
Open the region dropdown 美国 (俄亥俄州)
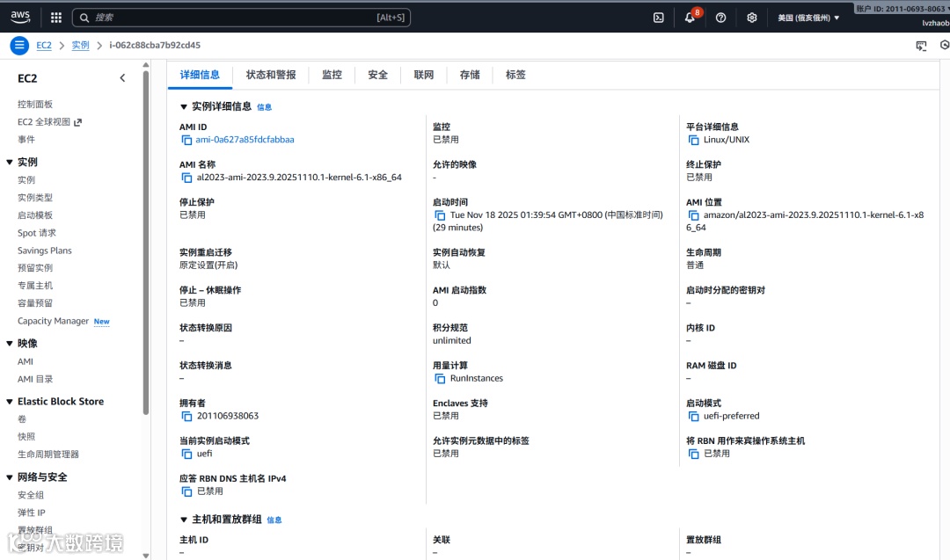click(808, 18)
